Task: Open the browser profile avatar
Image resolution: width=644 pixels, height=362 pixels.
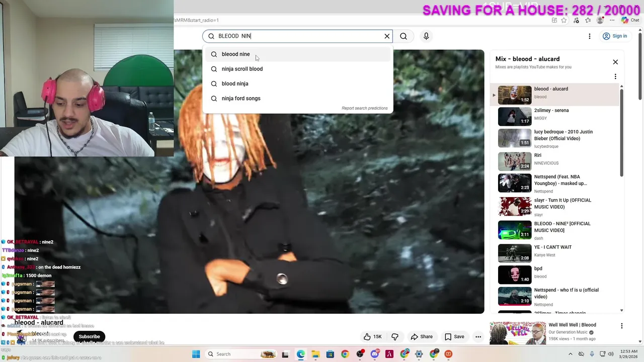Action: (x=600, y=20)
